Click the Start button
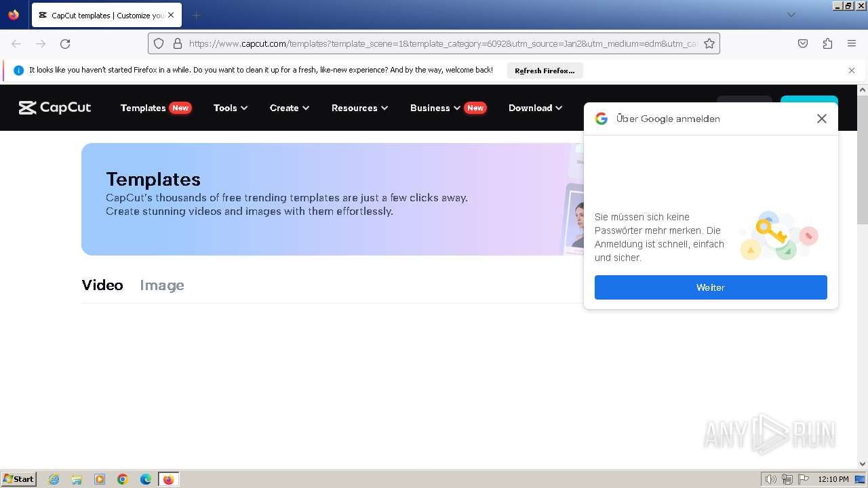The image size is (868, 488). [x=19, y=479]
